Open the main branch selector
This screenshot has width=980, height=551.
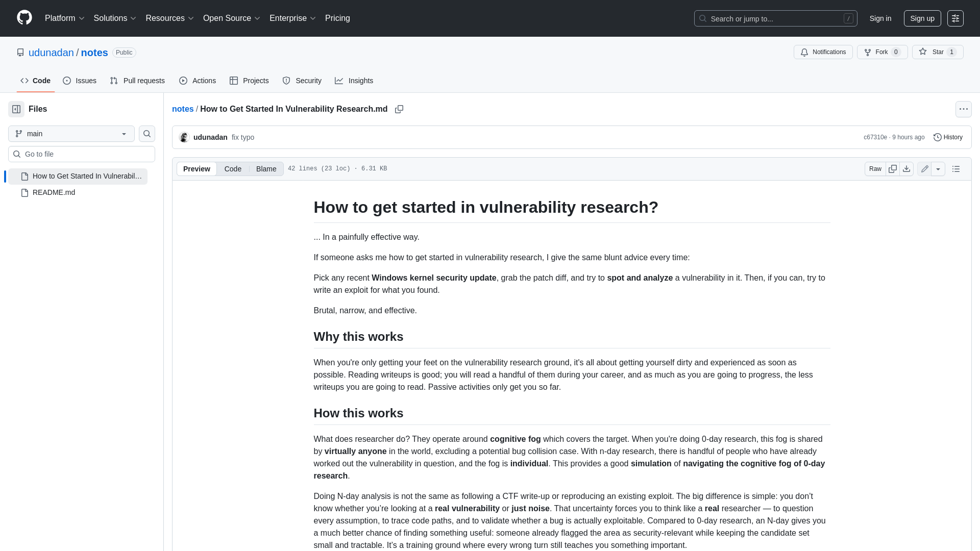coord(70,134)
